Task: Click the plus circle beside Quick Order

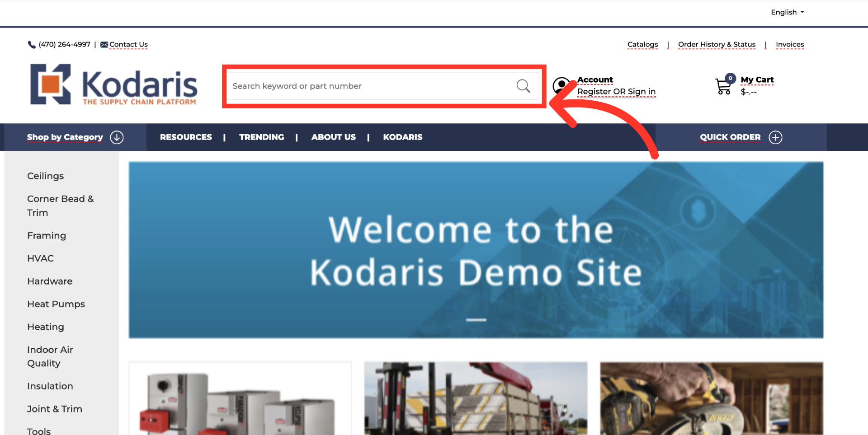Action: pyautogui.click(x=775, y=137)
